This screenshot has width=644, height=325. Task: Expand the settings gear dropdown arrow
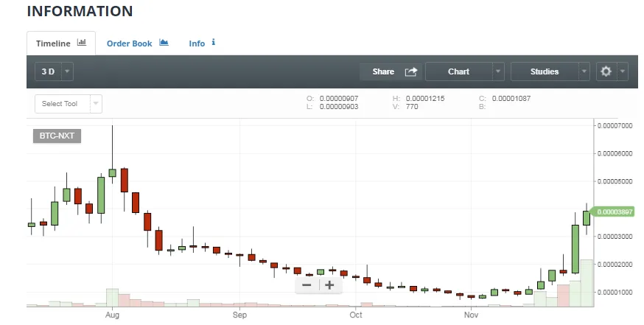click(622, 71)
